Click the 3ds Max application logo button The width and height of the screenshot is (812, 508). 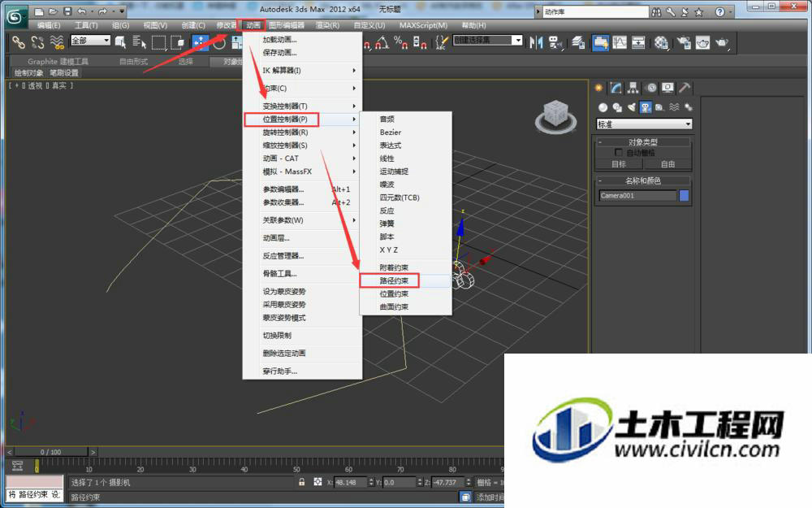point(16,17)
